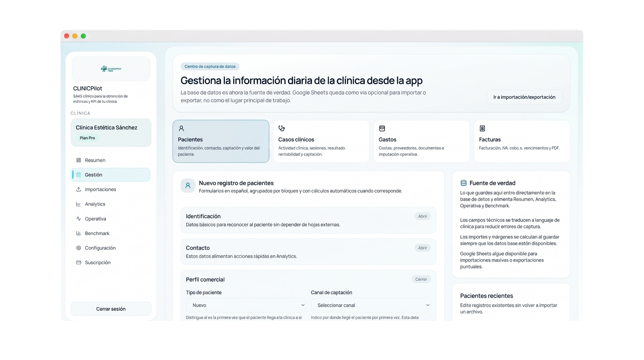Open the Resumen section
The image size is (644, 360).
point(111,160)
